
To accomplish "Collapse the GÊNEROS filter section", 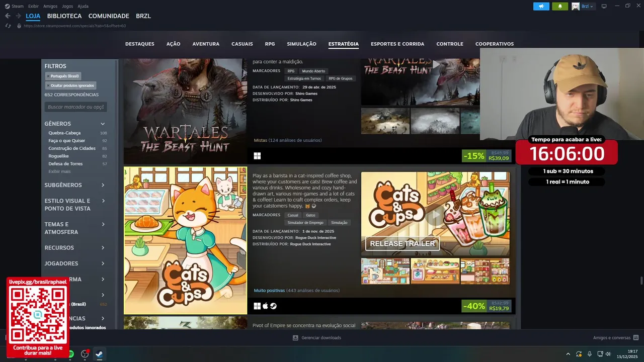I will coord(75,124).
